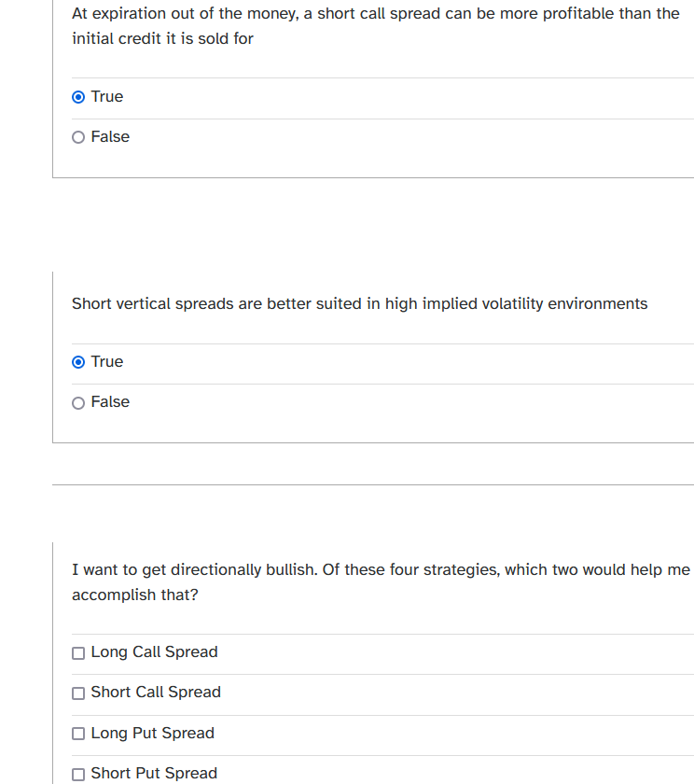This screenshot has height=784, width=694.
Task: Choose True radio for the implied volatility question
Action: tap(78, 362)
